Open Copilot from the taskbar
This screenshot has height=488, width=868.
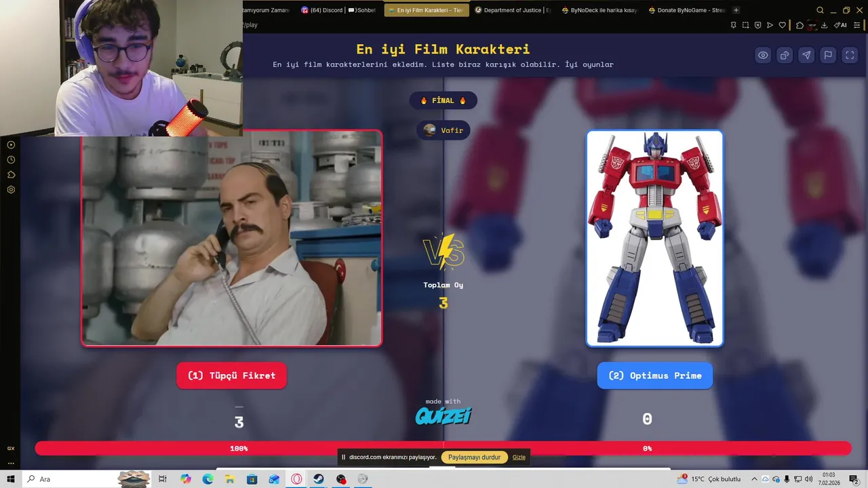pyautogui.click(x=186, y=479)
